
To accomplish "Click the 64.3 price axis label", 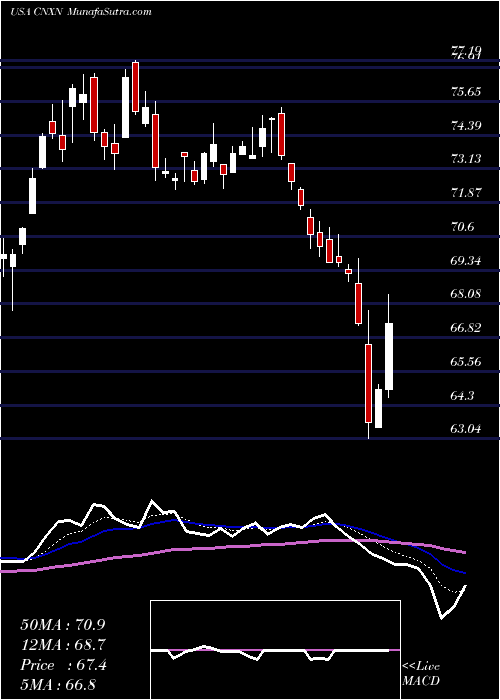I will coord(463,396).
